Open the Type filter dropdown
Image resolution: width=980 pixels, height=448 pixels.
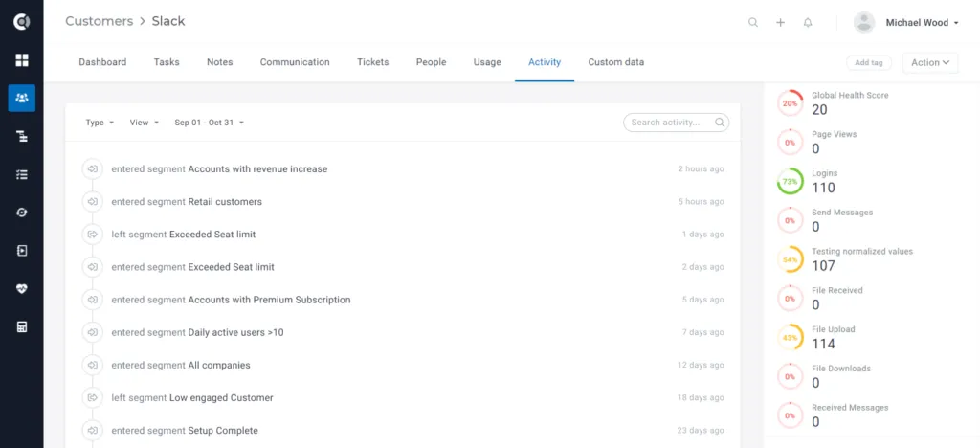click(x=100, y=123)
